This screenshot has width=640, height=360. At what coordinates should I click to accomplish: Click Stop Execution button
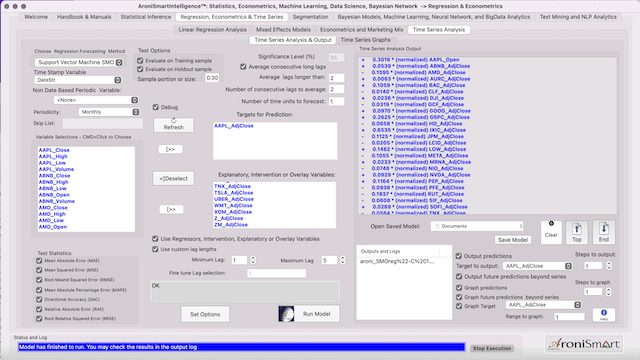point(492,348)
